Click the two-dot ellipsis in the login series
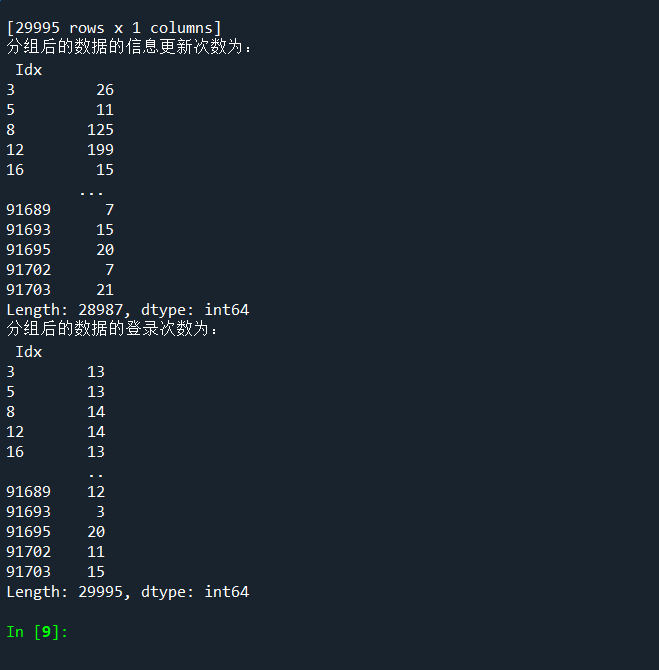 pos(95,473)
